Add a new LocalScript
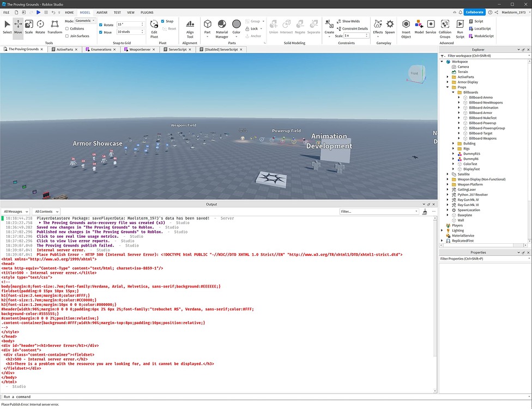Image resolution: width=532 pixels, height=409 pixels. click(x=480, y=29)
